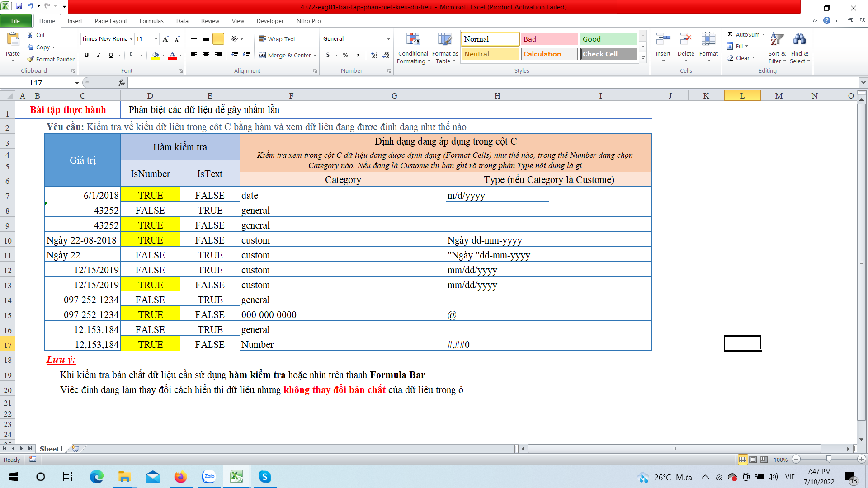Open the Sort & Filter tool
Viewport: 868px width, 488px height.
(777, 40)
